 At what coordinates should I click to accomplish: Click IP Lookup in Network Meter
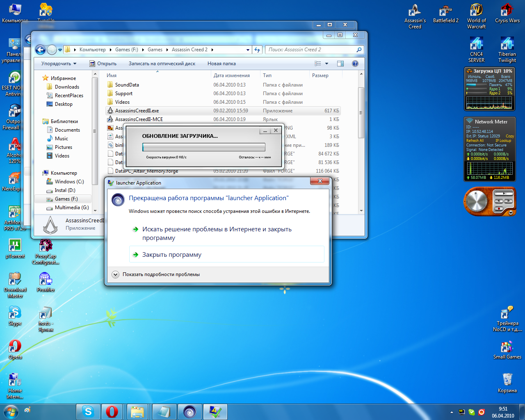(x=503, y=141)
